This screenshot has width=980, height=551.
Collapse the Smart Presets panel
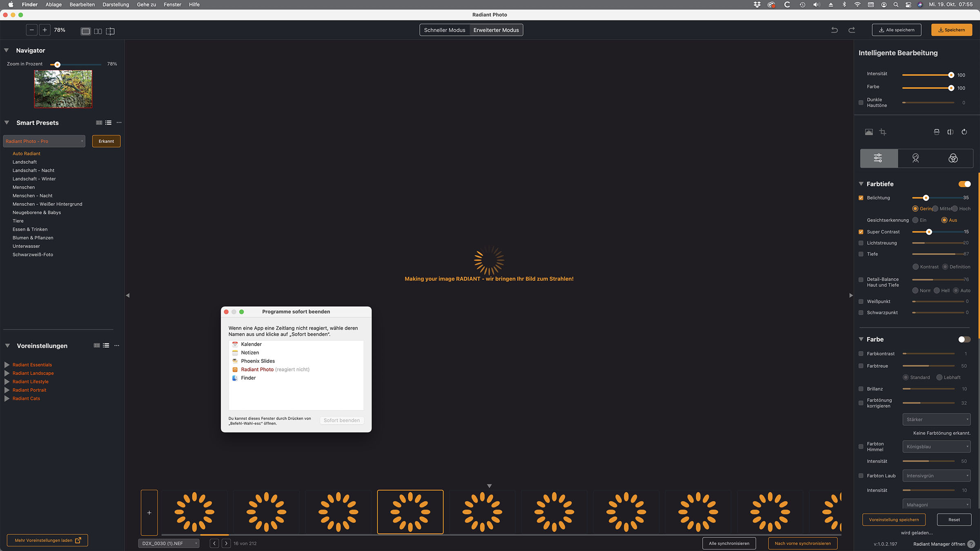click(x=7, y=123)
